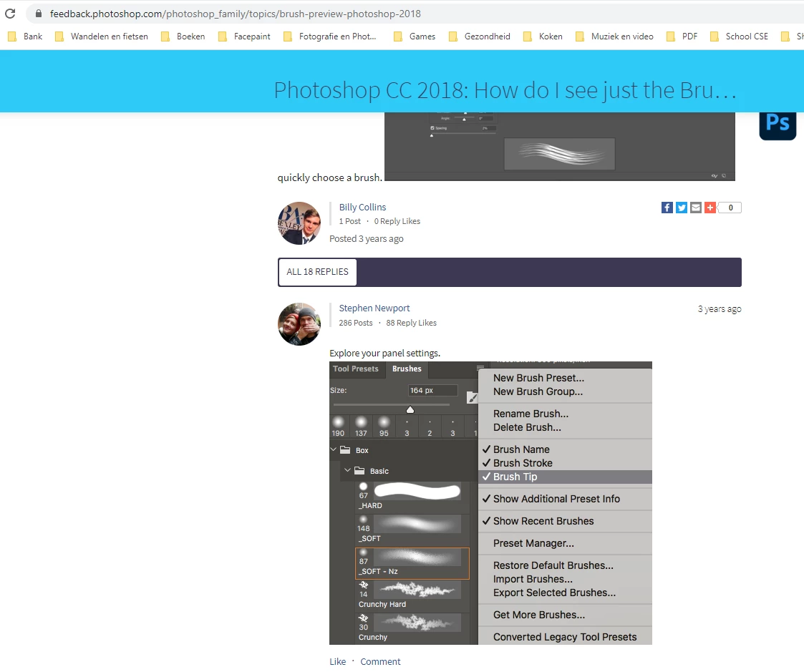Choose Export Selected Brushes... entry
The image size is (804, 672).
tap(554, 593)
